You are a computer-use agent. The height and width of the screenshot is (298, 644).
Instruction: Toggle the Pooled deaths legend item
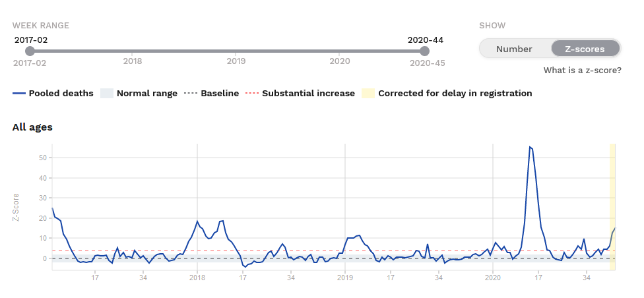coord(53,94)
